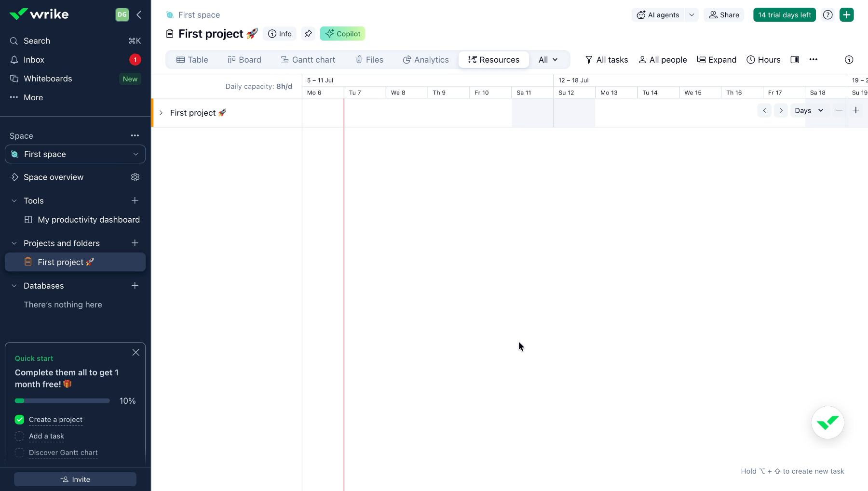
Task: Open the Files tab
Action: click(x=370, y=60)
